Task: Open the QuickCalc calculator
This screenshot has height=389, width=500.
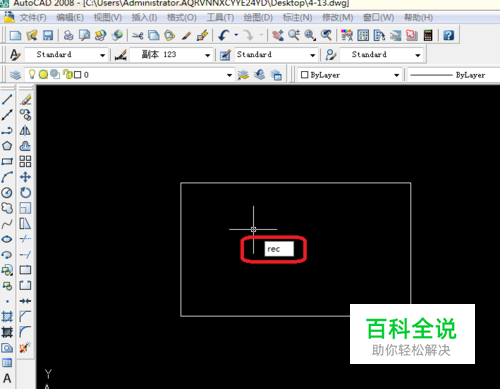Action: click(x=428, y=35)
